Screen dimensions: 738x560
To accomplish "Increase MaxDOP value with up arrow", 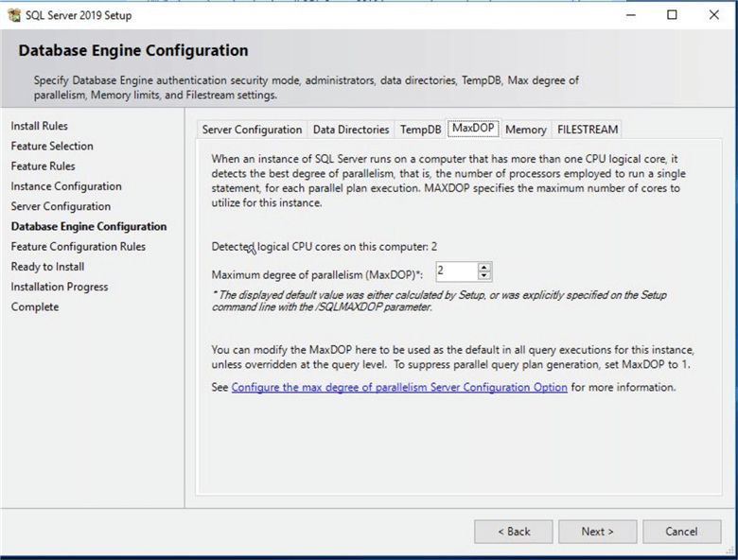I will [x=484, y=268].
